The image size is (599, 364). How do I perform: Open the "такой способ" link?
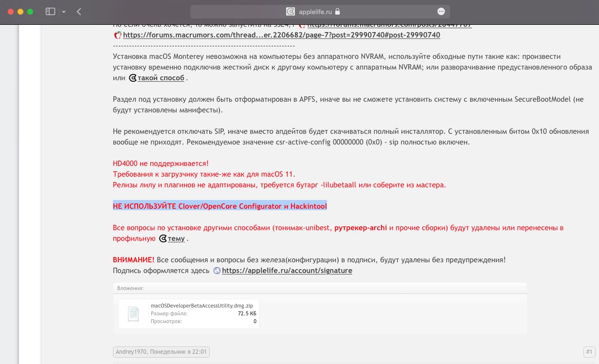click(161, 78)
